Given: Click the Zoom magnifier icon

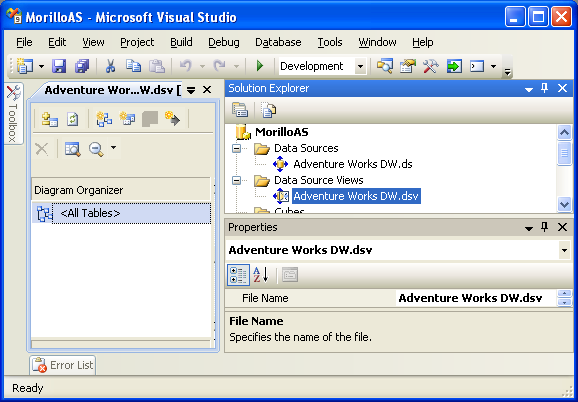Looking at the screenshot, I should click(96, 149).
